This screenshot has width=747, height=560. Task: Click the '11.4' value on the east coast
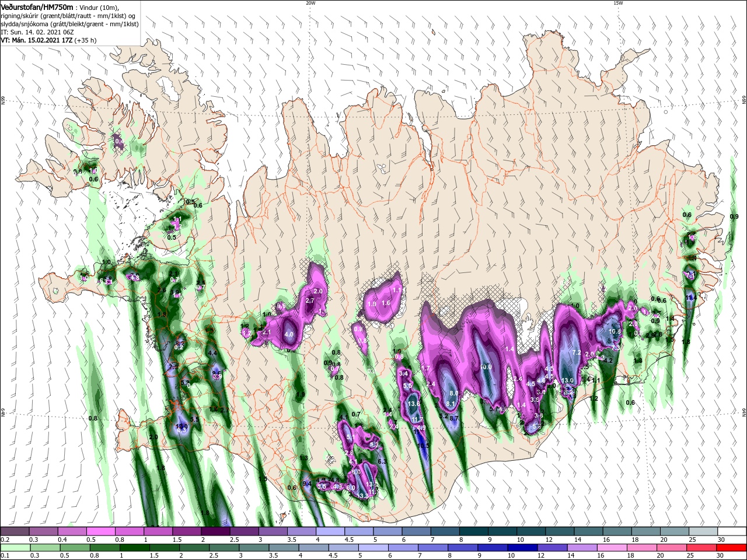[x=691, y=297]
